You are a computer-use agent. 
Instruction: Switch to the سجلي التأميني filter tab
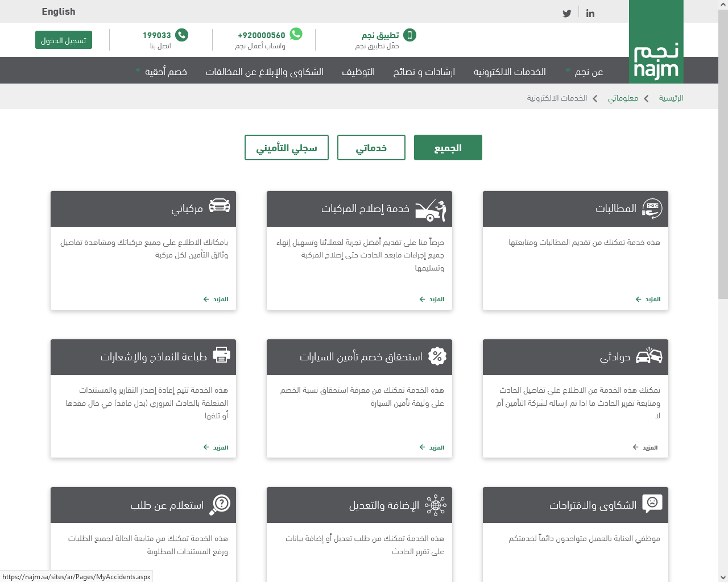coord(286,148)
